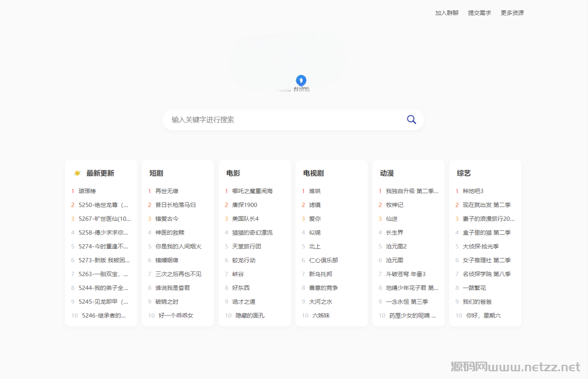Viewport: 588px width, 379px height.
Task: Open the 提交需求 link
Action: [x=479, y=13]
